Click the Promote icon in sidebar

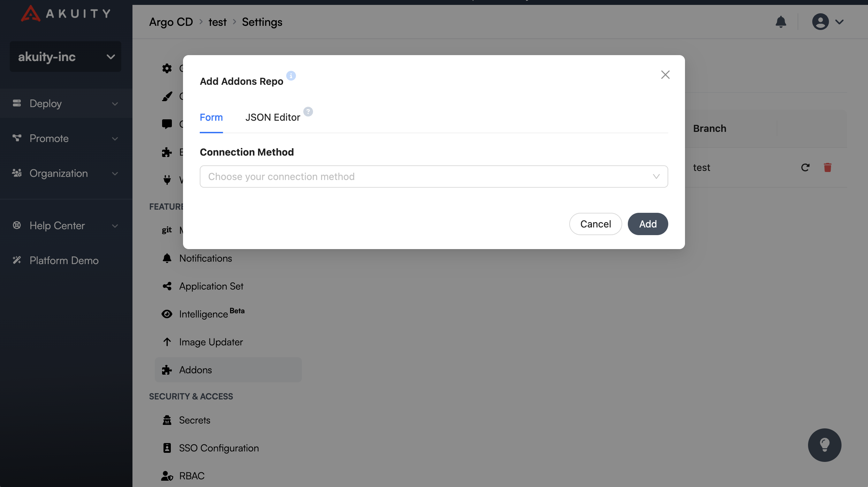coord(17,138)
